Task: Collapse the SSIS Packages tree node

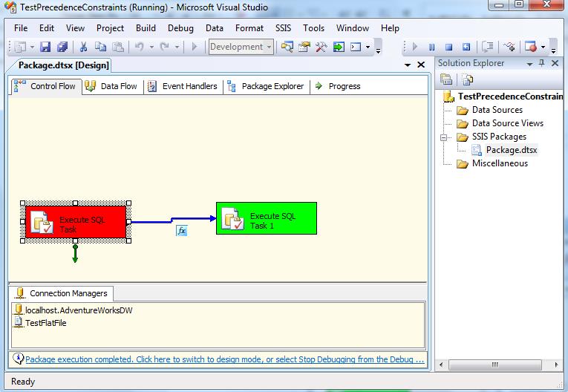Action: (x=445, y=137)
